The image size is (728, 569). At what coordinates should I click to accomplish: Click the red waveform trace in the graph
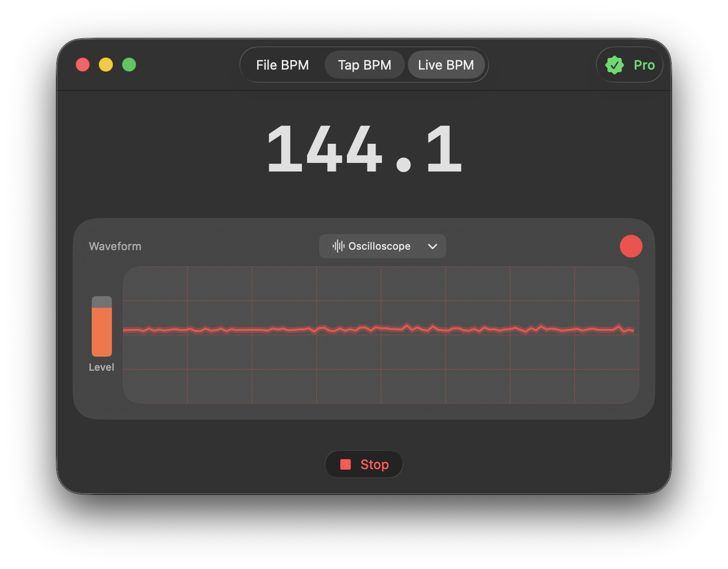pos(353,330)
